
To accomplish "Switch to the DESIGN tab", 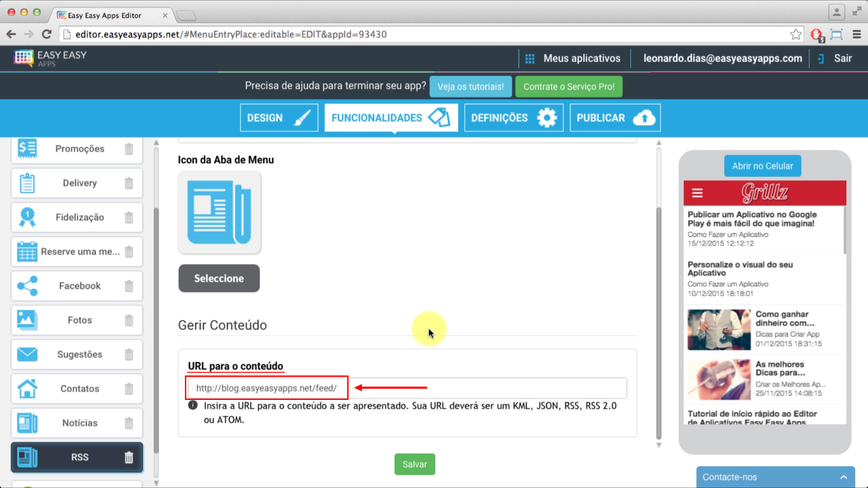I will [278, 117].
